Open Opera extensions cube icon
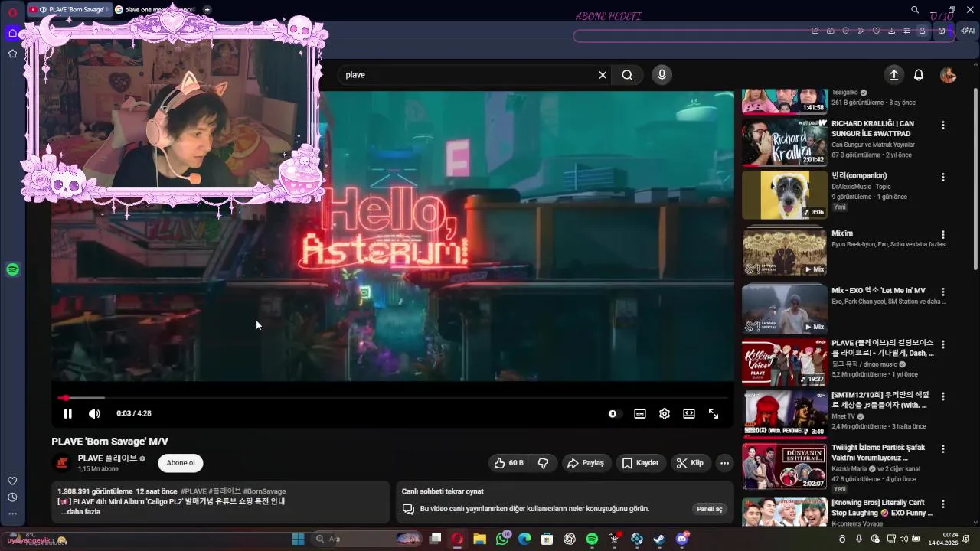The image size is (980, 551). (x=942, y=31)
